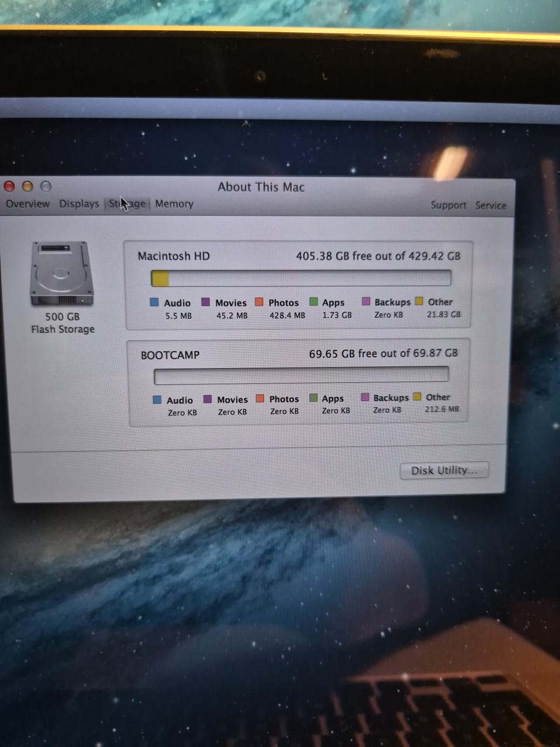
Task: Click "405.38 GB free out of 429.42 GB"
Action: pos(378,256)
